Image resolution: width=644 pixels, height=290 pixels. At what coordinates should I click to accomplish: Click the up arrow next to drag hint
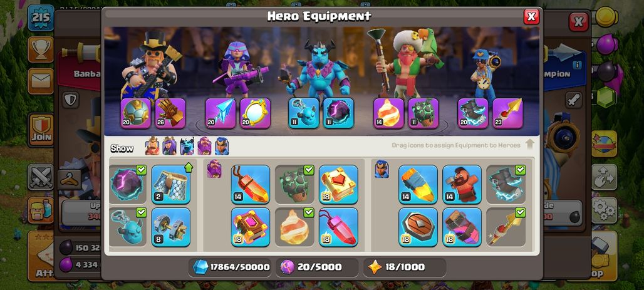(x=529, y=144)
